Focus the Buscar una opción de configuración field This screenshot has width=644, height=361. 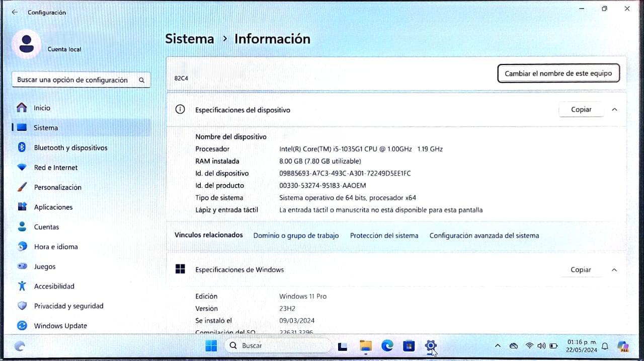click(x=81, y=80)
